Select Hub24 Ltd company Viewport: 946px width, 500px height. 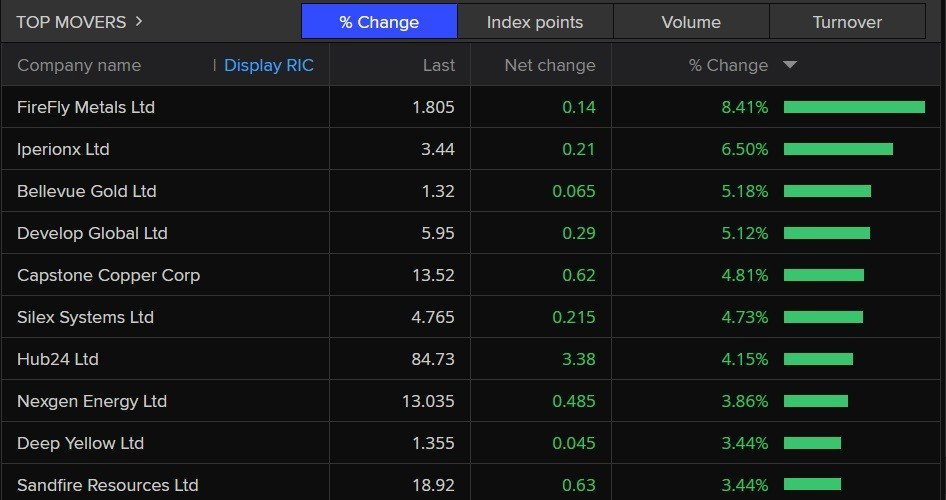coord(58,359)
